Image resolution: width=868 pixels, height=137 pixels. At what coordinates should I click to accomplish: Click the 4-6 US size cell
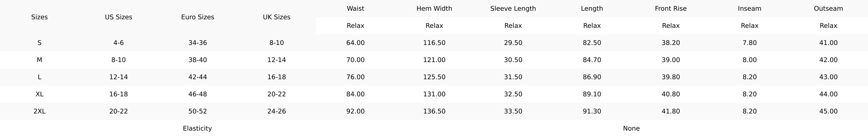[x=118, y=43]
